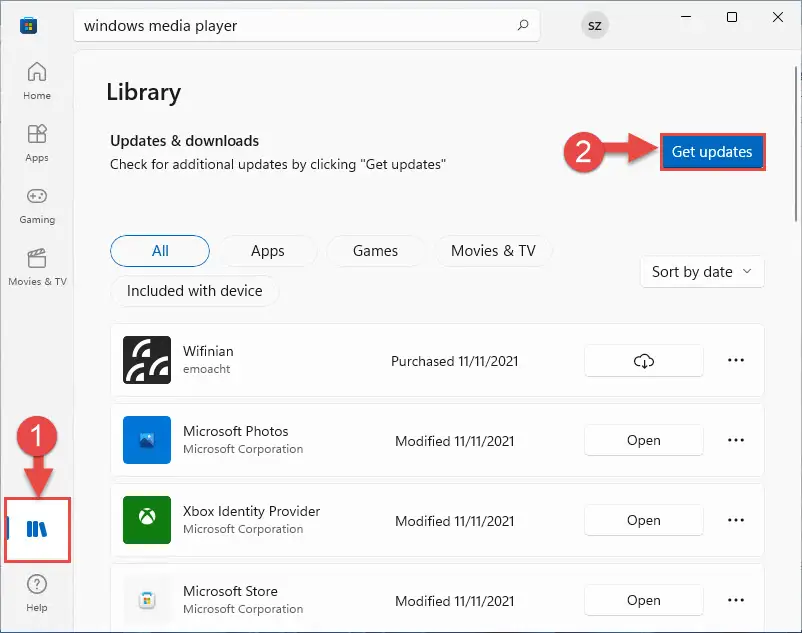Click the Xbox Identity Provider icon

point(147,519)
